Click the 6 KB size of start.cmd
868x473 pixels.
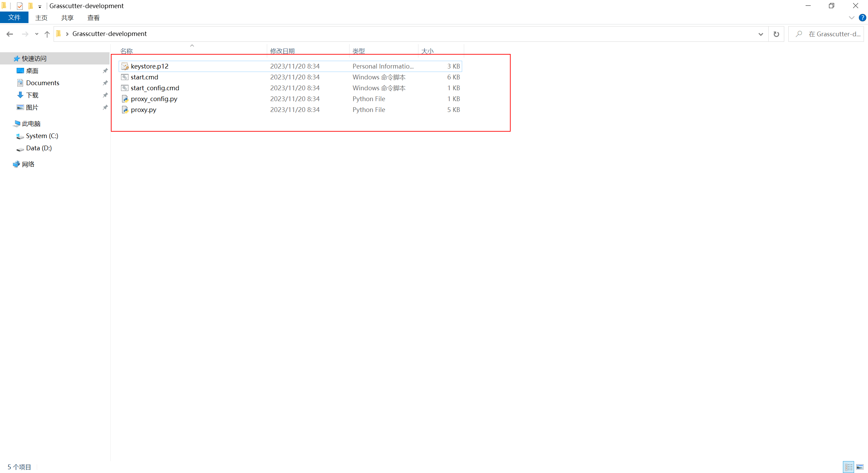click(453, 77)
